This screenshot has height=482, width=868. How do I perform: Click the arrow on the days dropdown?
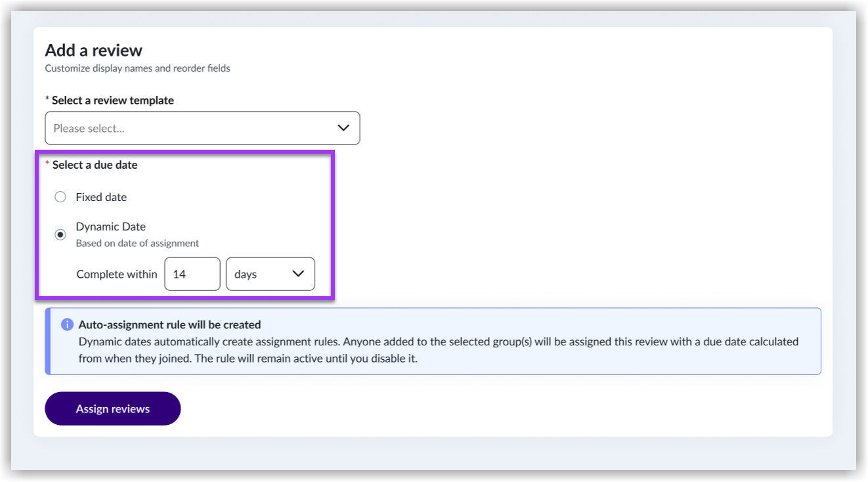(298, 274)
